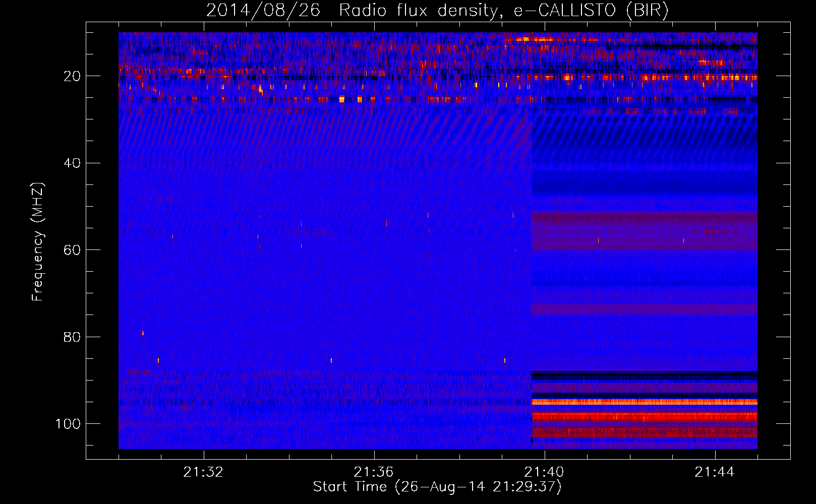
Task: Click the 21:40 time tick label
Action: point(544,472)
